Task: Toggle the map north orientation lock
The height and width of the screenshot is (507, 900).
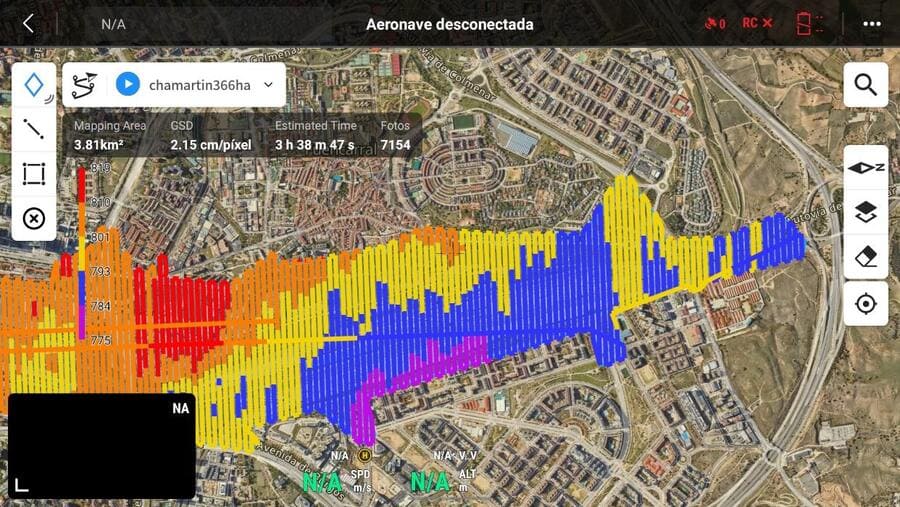Action: pyautogui.click(x=866, y=168)
